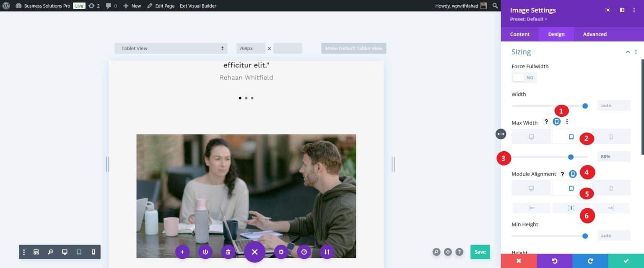Click the green Save button
This screenshot has height=268, width=644.
coord(480,252)
